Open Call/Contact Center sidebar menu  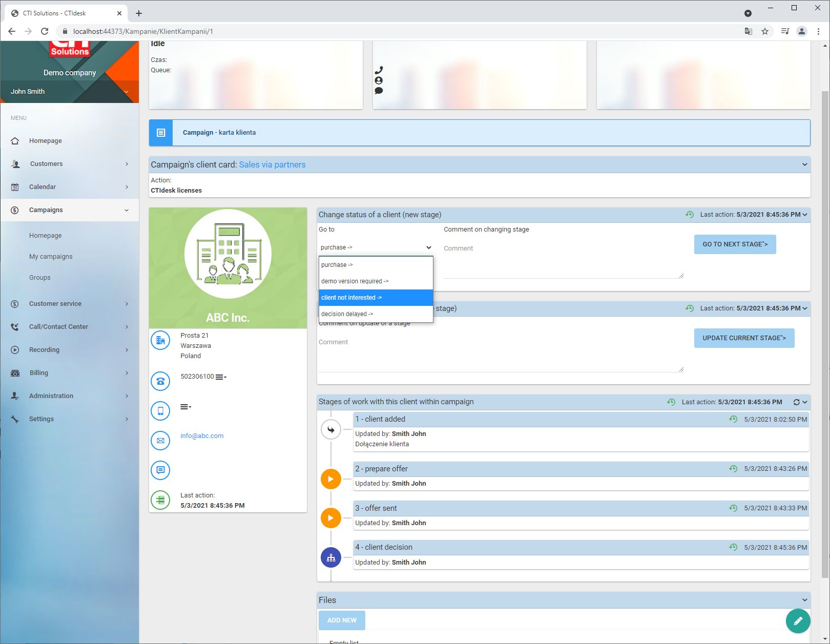click(70, 327)
